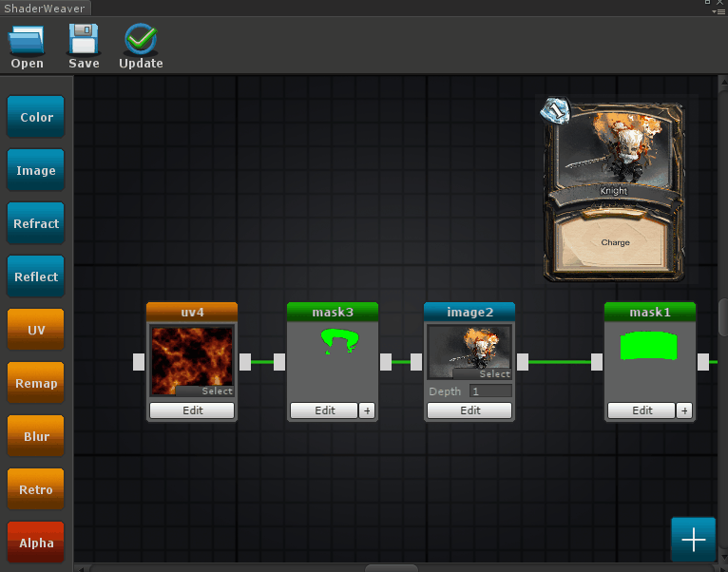Click the vertical scrollbar up arrow
728x572 pixels.
723,82
